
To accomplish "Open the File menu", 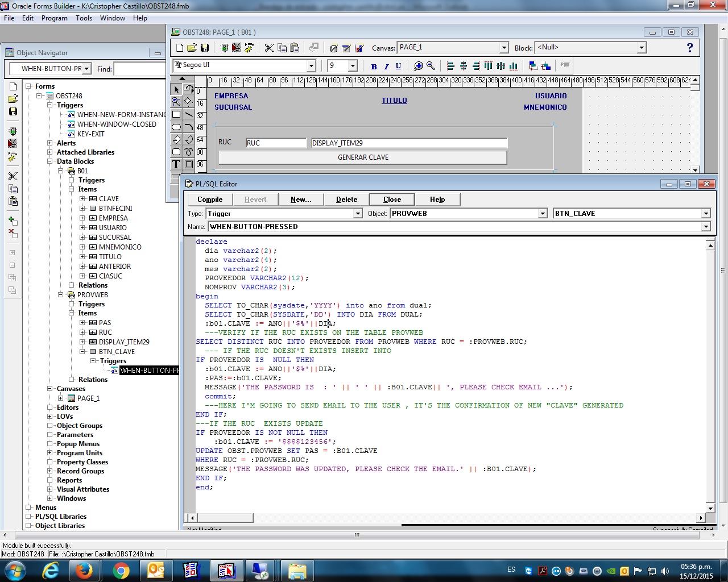I will [x=9, y=18].
